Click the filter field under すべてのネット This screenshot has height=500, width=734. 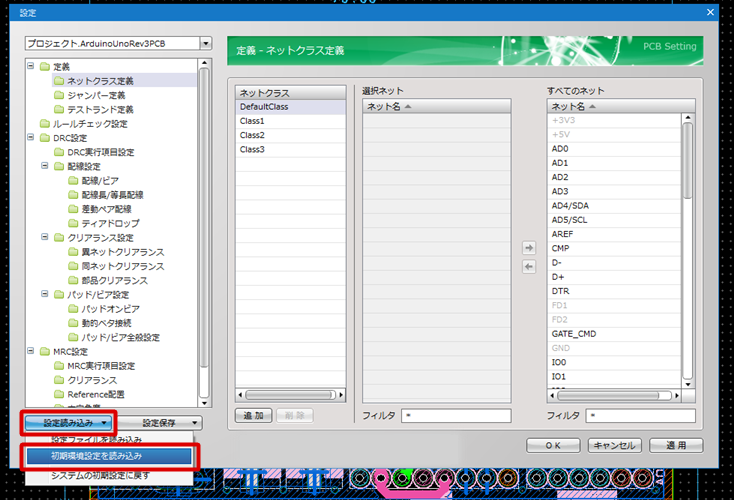[x=641, y=415]
